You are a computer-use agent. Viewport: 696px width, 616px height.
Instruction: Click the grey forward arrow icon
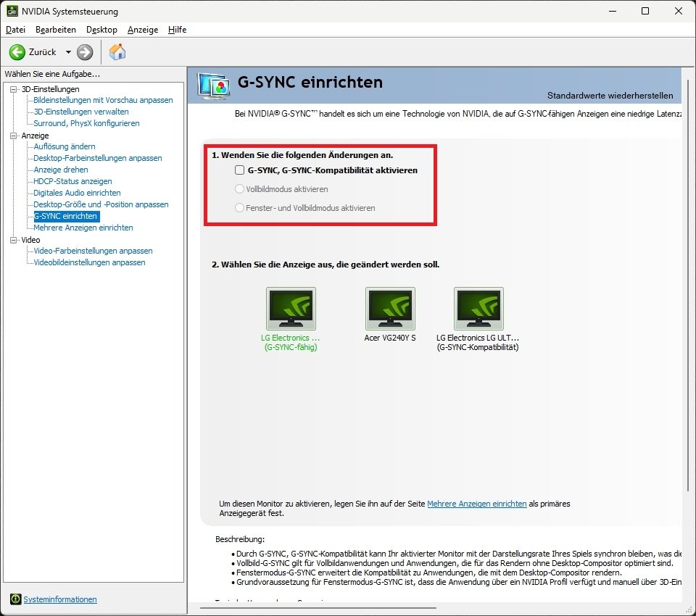pyautogui.click(x=85, y=52)
